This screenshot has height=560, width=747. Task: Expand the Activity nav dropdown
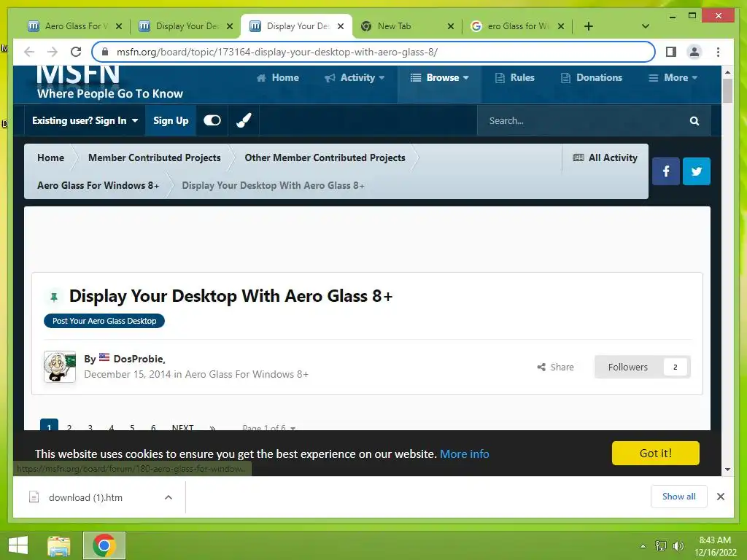click(354, 77)
